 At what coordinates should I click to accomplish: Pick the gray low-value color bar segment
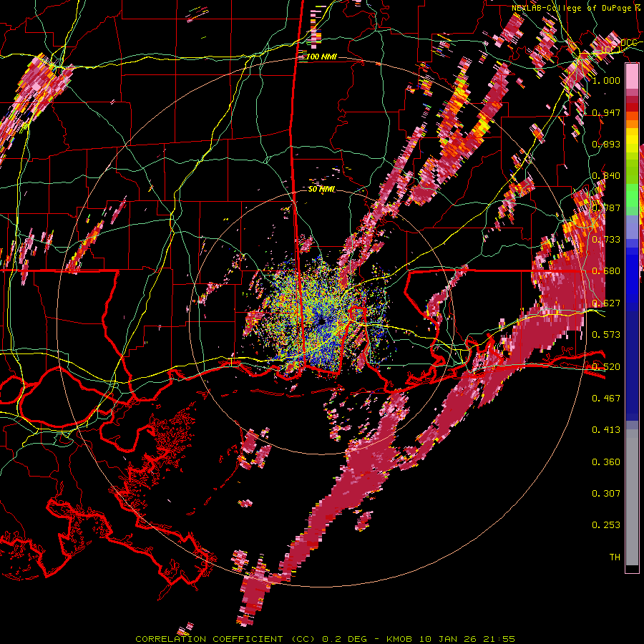pyautogui.click(x=632, y=497)
